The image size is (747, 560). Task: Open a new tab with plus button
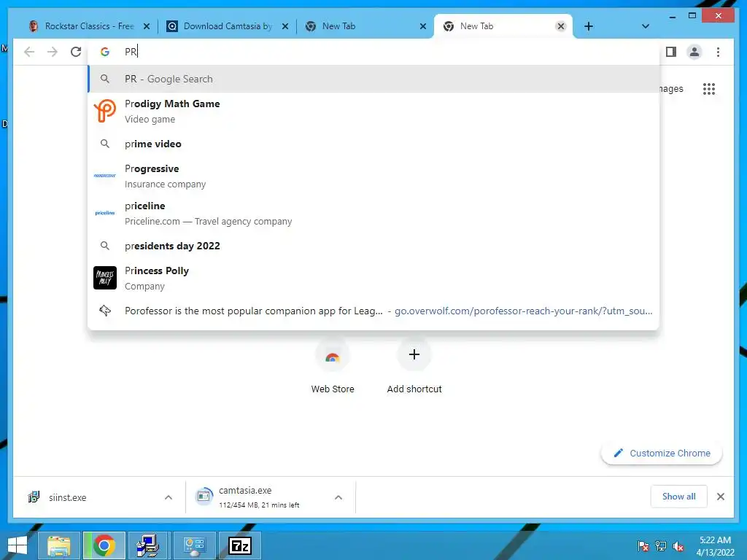[589, 26]
